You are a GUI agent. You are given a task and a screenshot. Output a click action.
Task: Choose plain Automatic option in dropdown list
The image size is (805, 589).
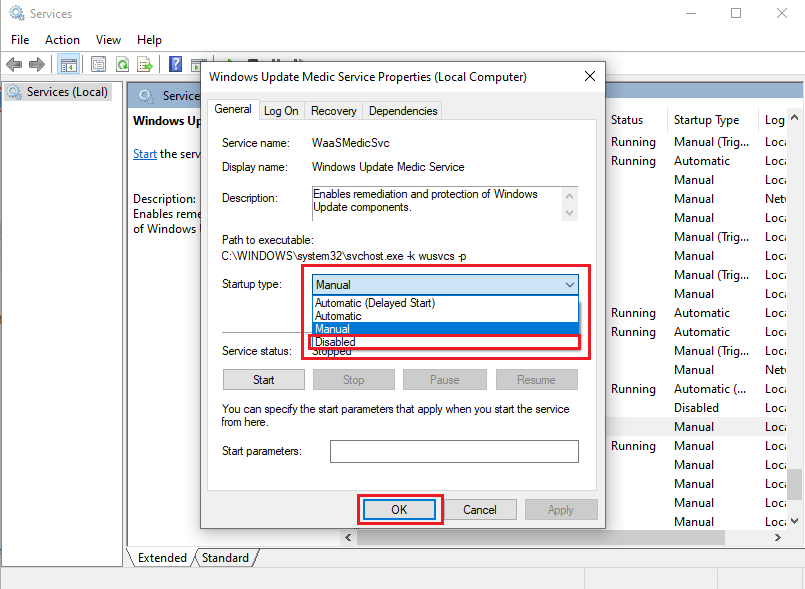click(x=445, y=316)
